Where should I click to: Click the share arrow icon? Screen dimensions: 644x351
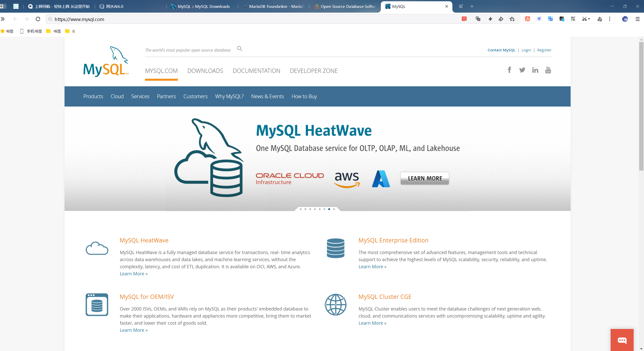point(501,19)
